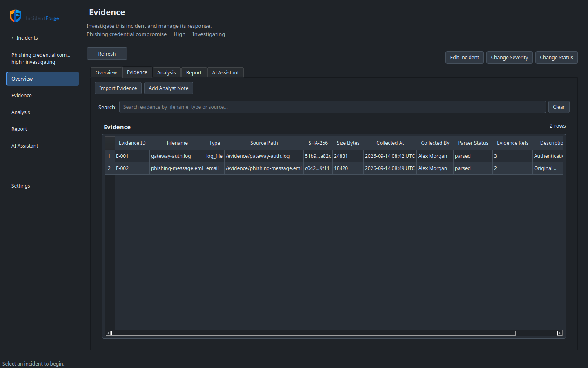
Task: Switch to the Overview tab
Action: pos(106,72)
